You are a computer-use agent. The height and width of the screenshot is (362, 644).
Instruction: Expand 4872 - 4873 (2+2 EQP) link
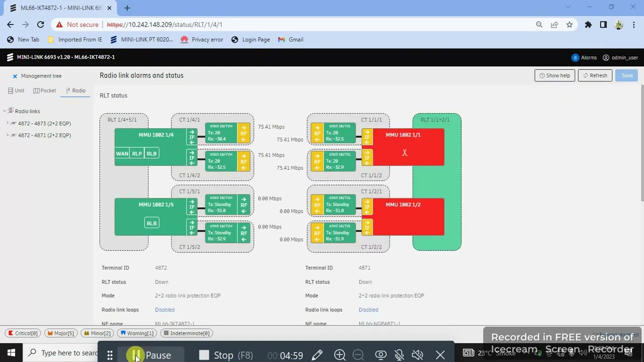click(8, 123)
